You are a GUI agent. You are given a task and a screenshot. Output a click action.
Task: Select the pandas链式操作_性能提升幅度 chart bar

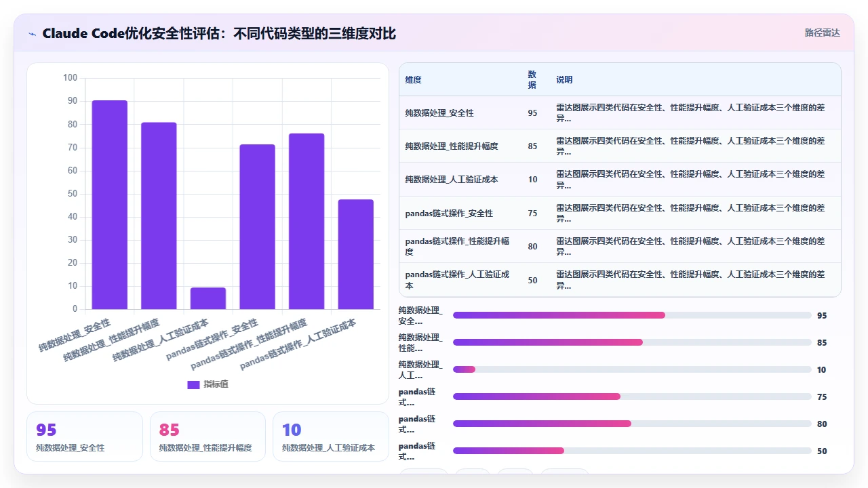pyautogui.click(x=307, y=222)
